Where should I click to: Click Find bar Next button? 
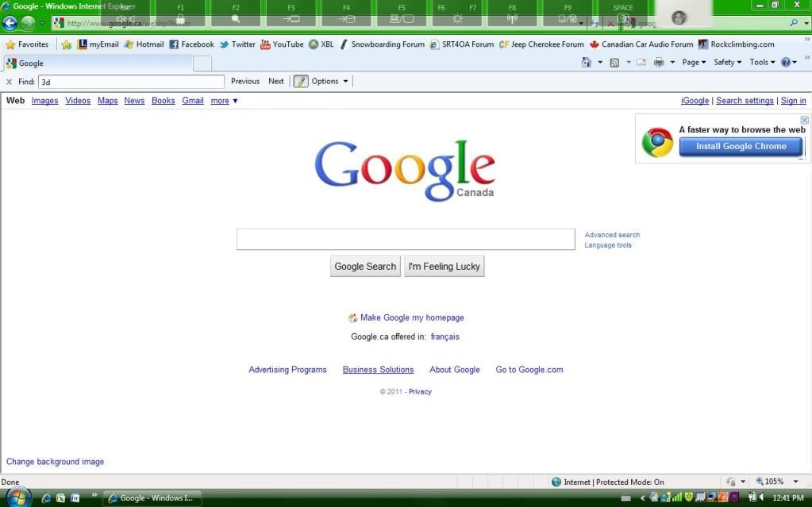(x=276, y=81)
